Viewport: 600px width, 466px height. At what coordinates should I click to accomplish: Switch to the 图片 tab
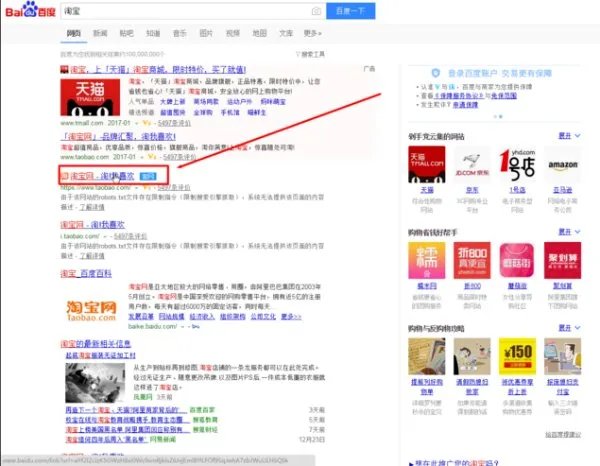coord(206,33)
